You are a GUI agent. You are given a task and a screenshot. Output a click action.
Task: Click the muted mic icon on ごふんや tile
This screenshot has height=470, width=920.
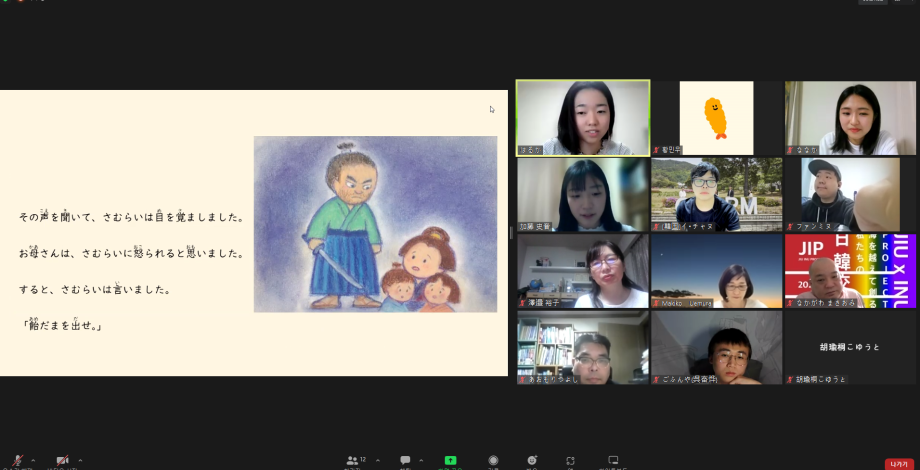(x=656, y=380)
